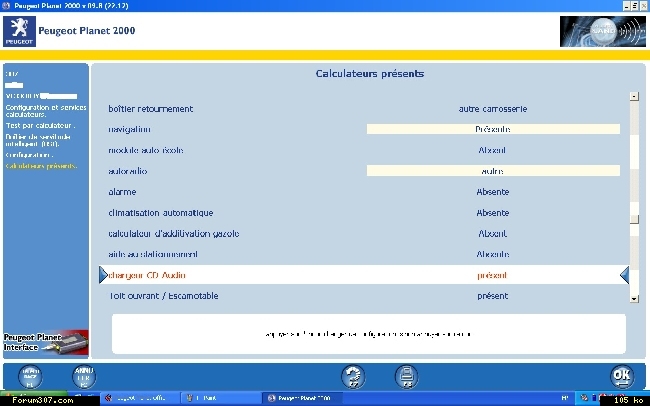The height and width of the screenshot is (406, 650).
Task: Click the scrollbar up arrow
Action: pos(634,96)
